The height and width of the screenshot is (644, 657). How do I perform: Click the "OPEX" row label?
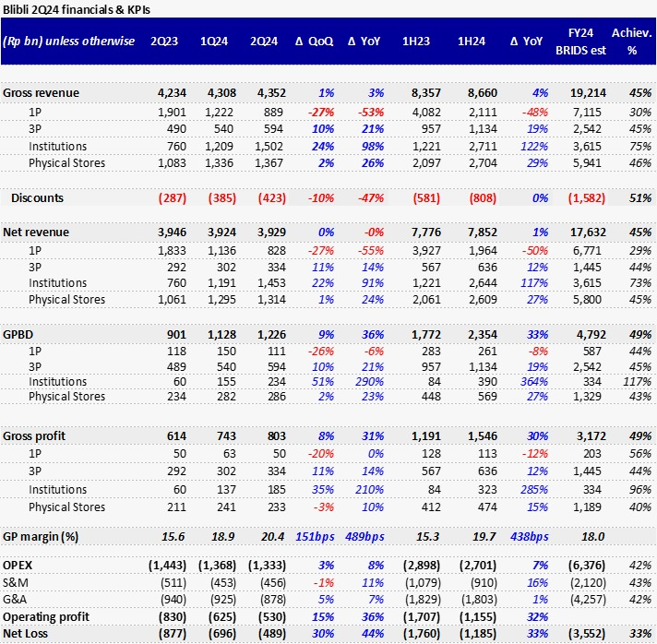coord(18,566)
